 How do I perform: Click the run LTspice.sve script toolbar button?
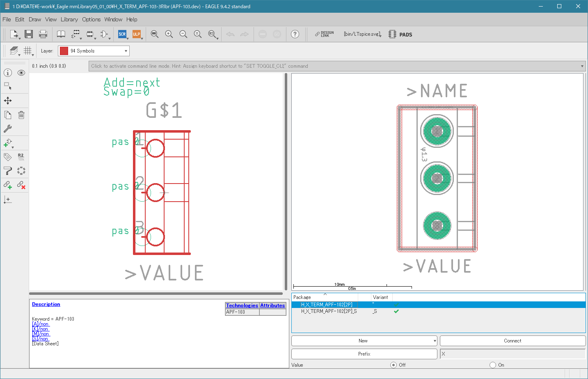click(362, 34)
